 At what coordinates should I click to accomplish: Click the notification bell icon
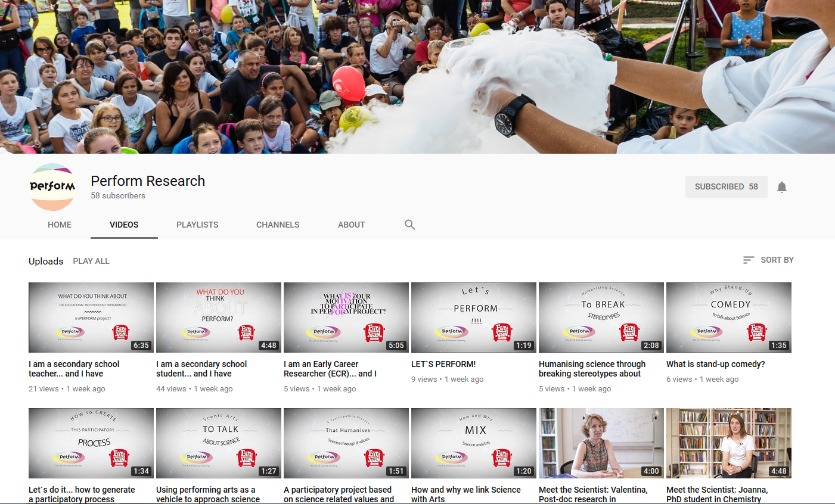coord(782,187)
